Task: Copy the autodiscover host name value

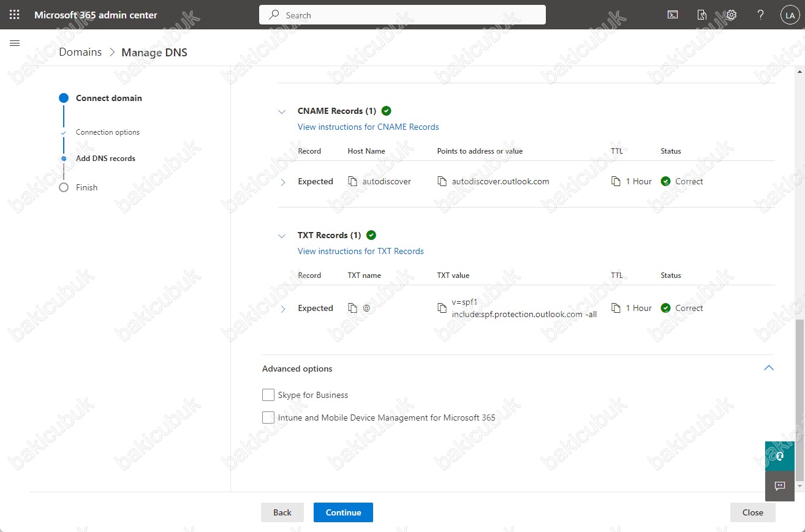Action: (352, 181)
